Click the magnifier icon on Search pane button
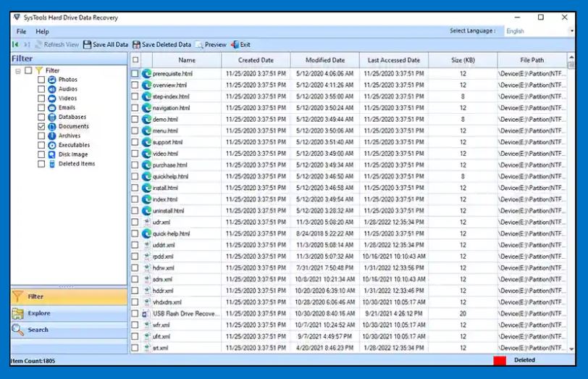The image size is (588, 379). coord(17,330)
